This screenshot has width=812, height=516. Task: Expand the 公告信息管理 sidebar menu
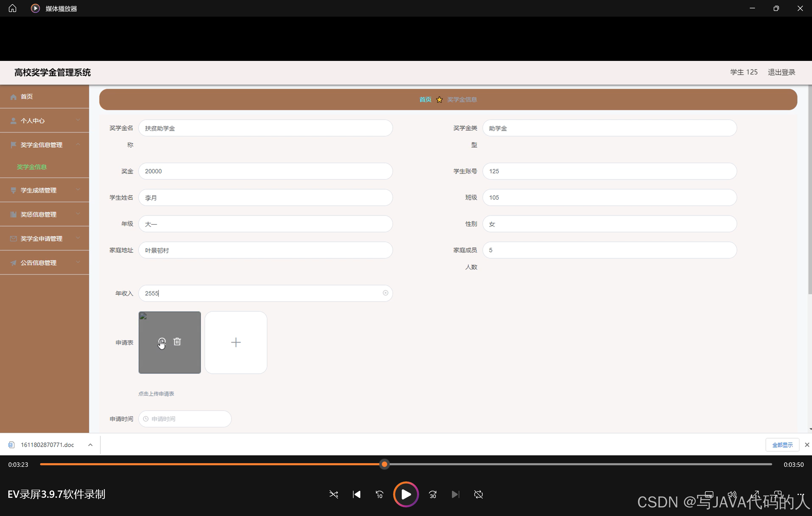click(45, 263)
